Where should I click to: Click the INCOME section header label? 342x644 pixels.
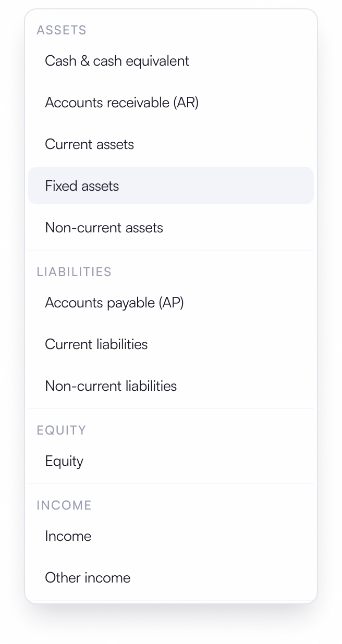coord(64,505)
